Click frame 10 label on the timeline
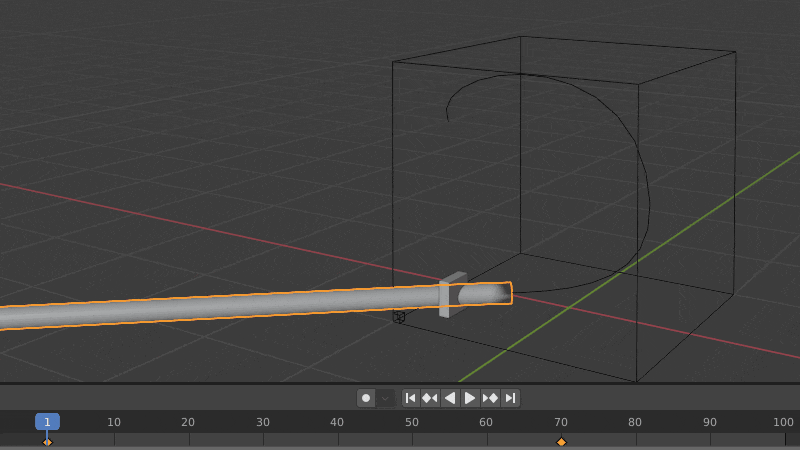The width and height of the screenshot is (800, 450). pos(114,422)
